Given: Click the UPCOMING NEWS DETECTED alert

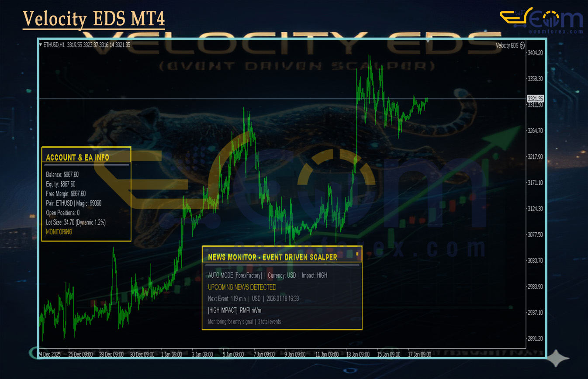Looking at the screenshot, I should (x=242, y=287).
